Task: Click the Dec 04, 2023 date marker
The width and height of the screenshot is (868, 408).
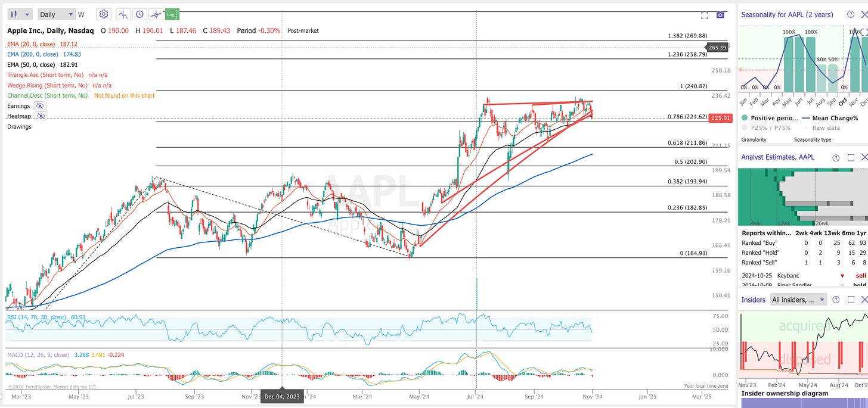Action: coord(282,397)
